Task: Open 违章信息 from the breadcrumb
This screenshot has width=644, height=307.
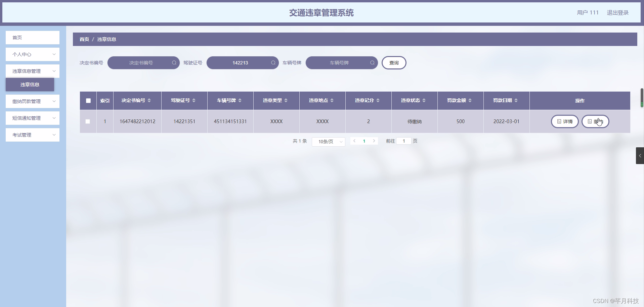Action: point(106,39)
